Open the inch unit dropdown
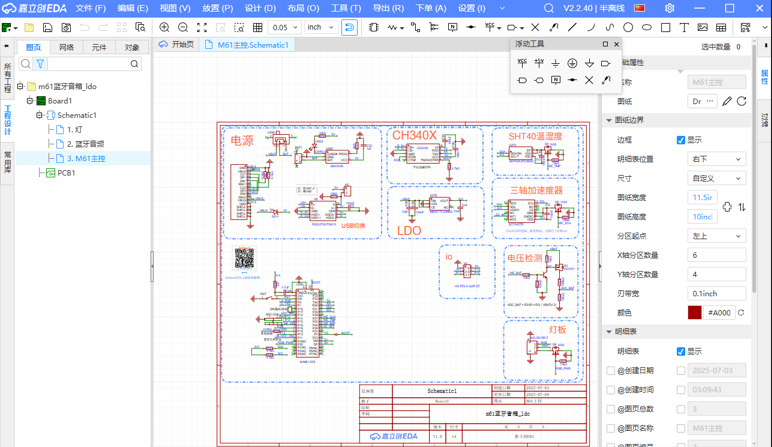 pyautogui.click(x=320, y=28)
